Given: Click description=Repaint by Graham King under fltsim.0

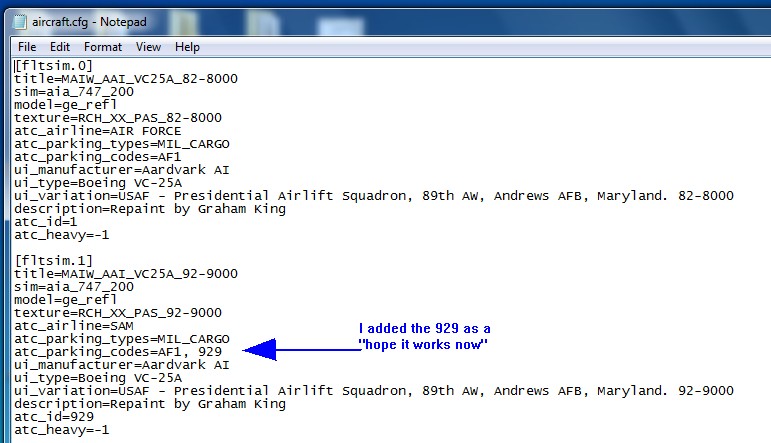Looking at the screenshot, I should coord(150,209).
